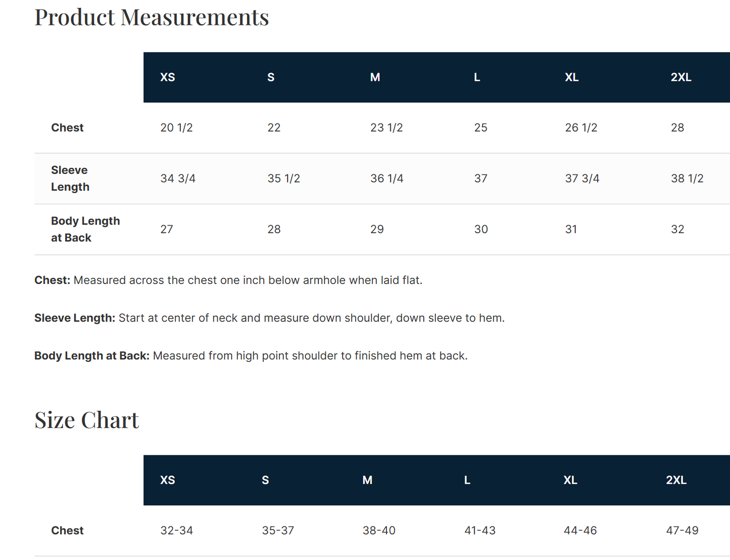Click body length value 30 for L

[x=481, y=229]
